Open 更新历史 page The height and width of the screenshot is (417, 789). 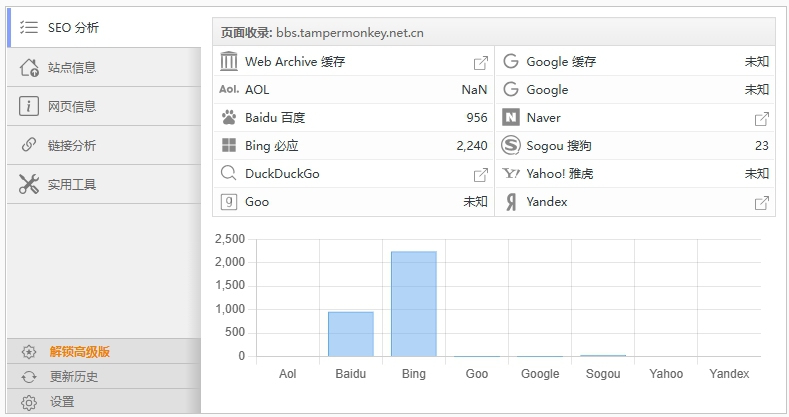[x=74, y=377]
